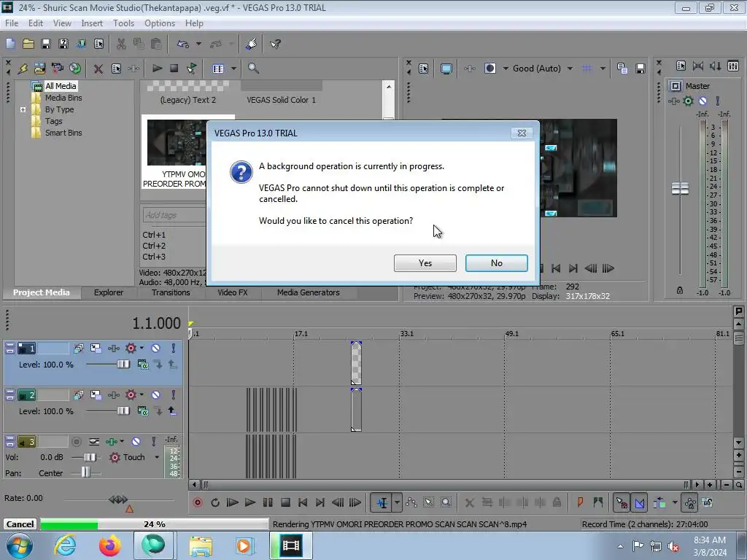Screen dimensions: 747x560
Task: Expand the By Type tree node
Action: pyautogui.click(x=23, y=109)
